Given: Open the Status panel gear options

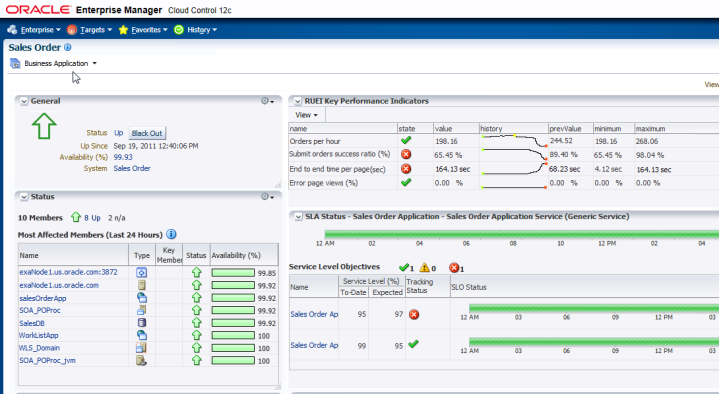Looking at the screenshot, I should pos(267,196).
